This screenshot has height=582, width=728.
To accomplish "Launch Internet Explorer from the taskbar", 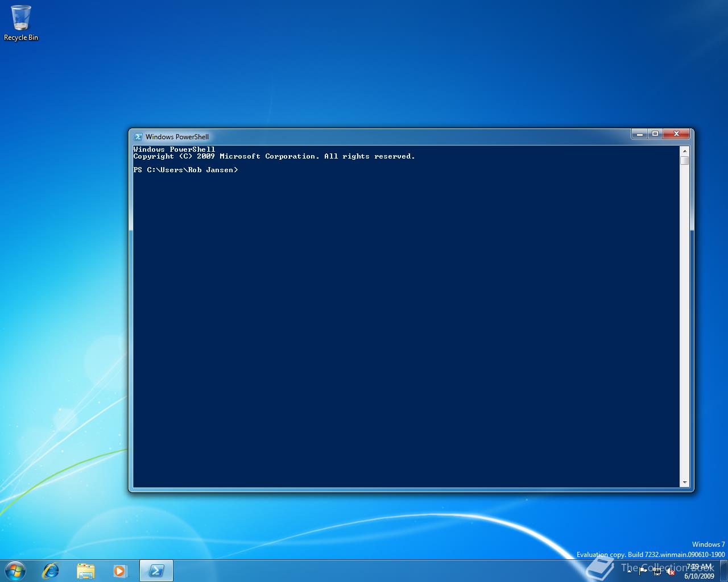I will 51,571.
